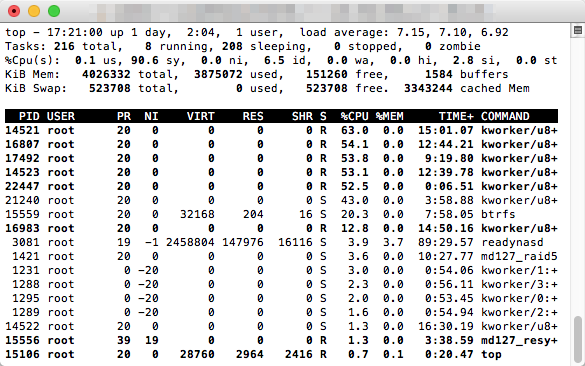Viewport: 585px width, 366px height.
Task: Click the readynasd command name
Action: tap(512, 243)
